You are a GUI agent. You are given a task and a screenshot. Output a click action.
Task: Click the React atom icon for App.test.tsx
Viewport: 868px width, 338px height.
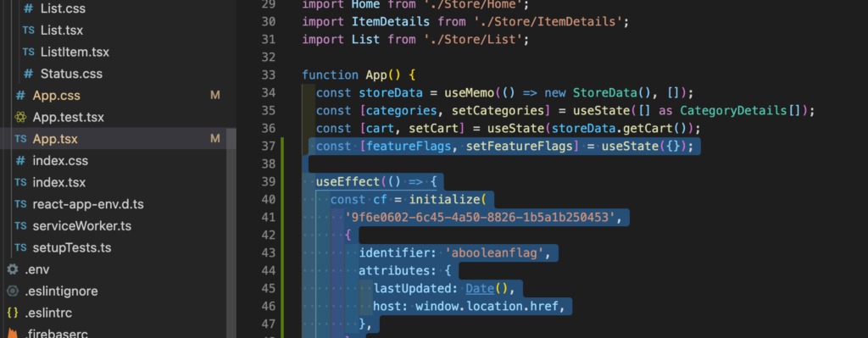coord(20,117)
